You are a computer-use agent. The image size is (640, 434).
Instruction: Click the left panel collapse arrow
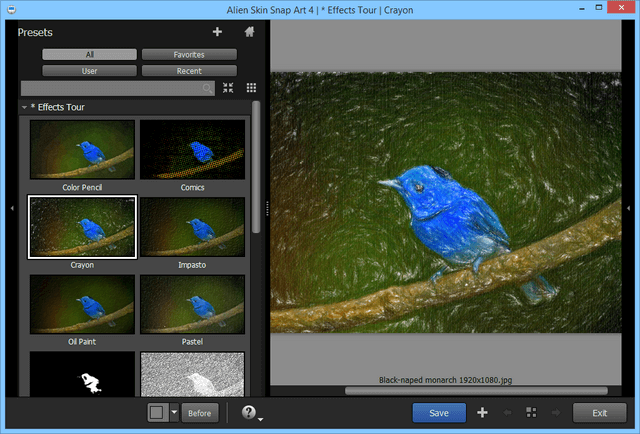(11, 207)
